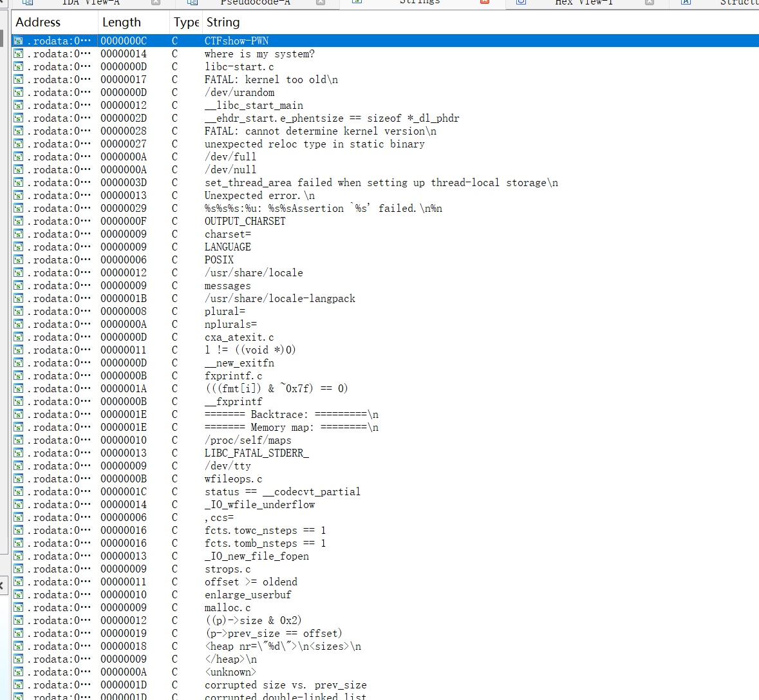The width and height of the screenshot is (759, 700).
Task: Click the String column header
Action: coord(223,23)
